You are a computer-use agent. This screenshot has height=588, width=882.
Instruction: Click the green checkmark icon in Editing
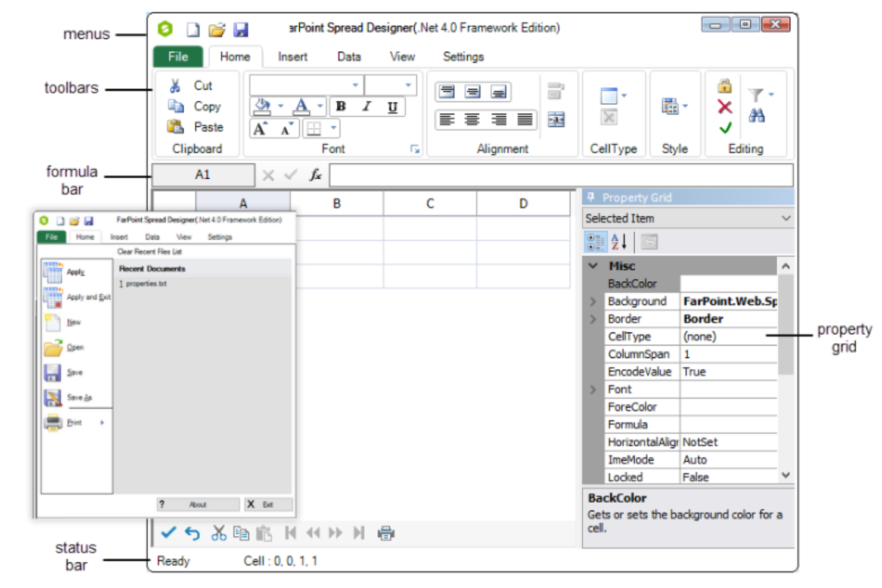(725, 127)
